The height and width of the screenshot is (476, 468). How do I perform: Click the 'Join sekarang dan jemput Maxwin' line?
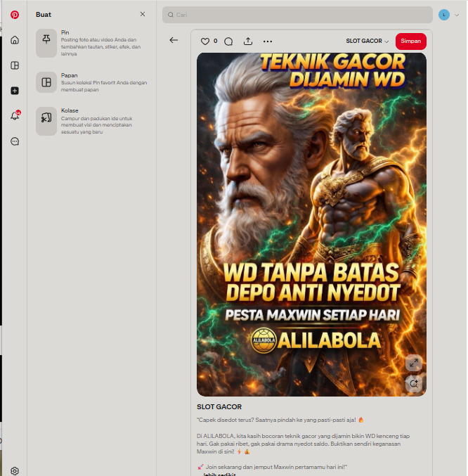[272, 467]
